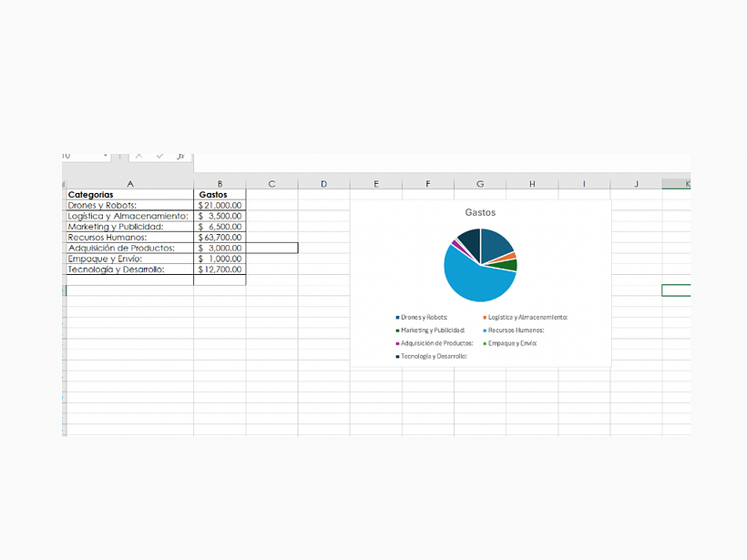Click the Categorias header cell

click(129, 195)
